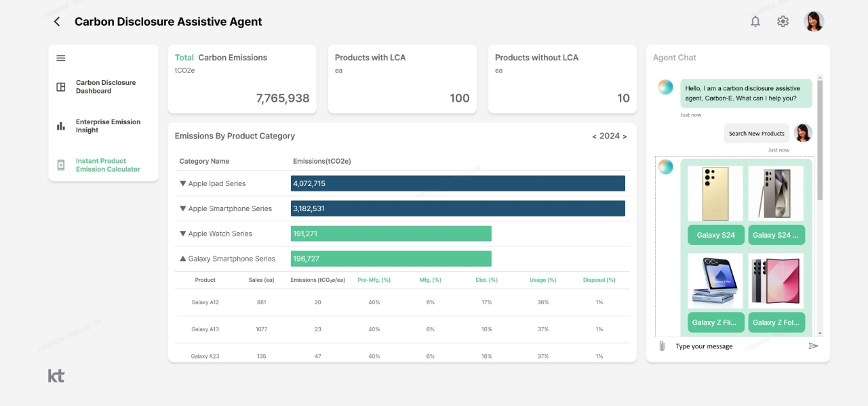Click the 7,765,938 total emissions value
Screen dimensions: 868x406
283,98
